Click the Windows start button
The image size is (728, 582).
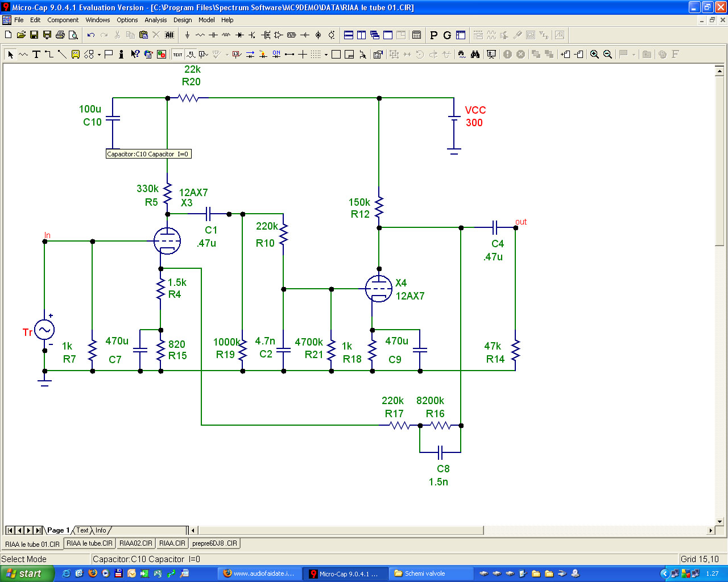[27, 573]
